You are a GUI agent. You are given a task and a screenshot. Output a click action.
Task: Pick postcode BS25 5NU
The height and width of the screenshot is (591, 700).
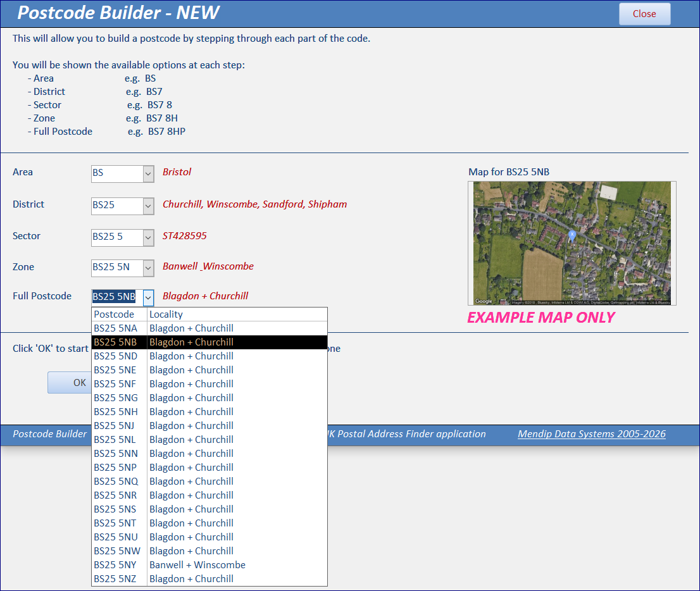coord(209,537)
